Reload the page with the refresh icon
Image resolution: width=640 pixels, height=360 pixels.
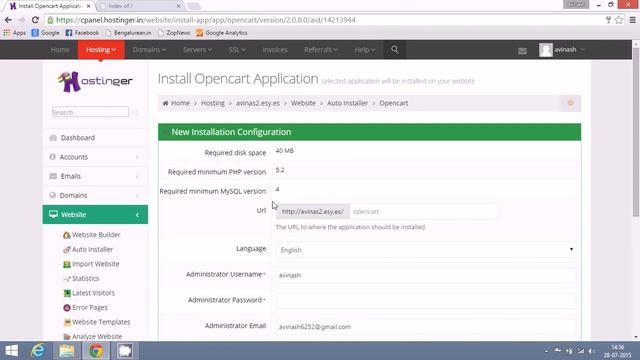click(35, 20)
